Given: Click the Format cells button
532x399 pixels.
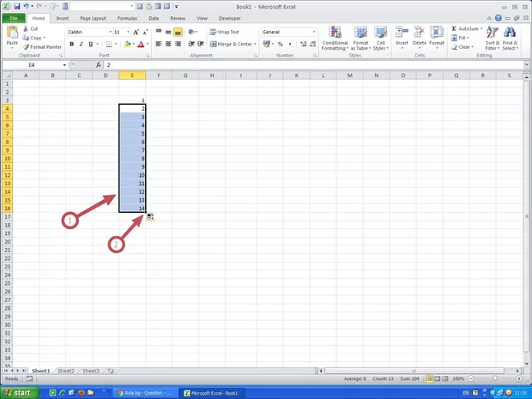Looking at the screenshot, I should pyautogui.click(x=436, y=37).
